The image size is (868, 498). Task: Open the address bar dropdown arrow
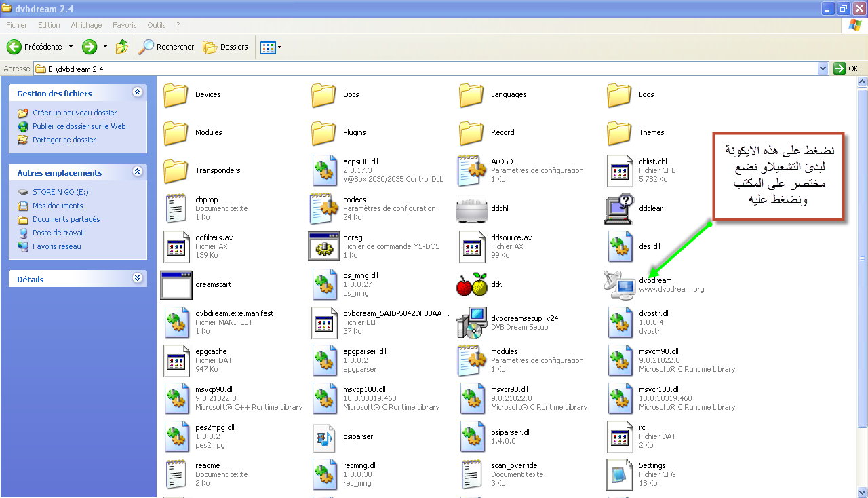click(823, 69)
